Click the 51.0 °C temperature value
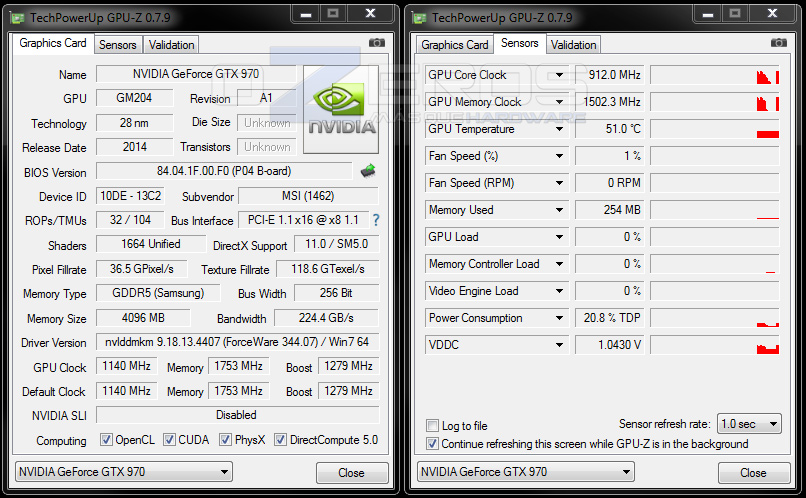The width and height of the screenshot is (806, 498). (610, 129)
